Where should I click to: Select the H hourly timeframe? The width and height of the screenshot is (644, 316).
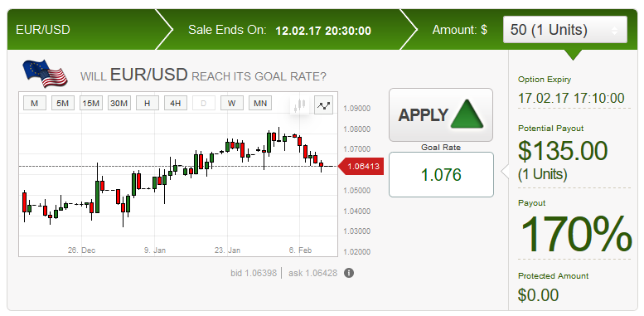click(x=148, y=104)
